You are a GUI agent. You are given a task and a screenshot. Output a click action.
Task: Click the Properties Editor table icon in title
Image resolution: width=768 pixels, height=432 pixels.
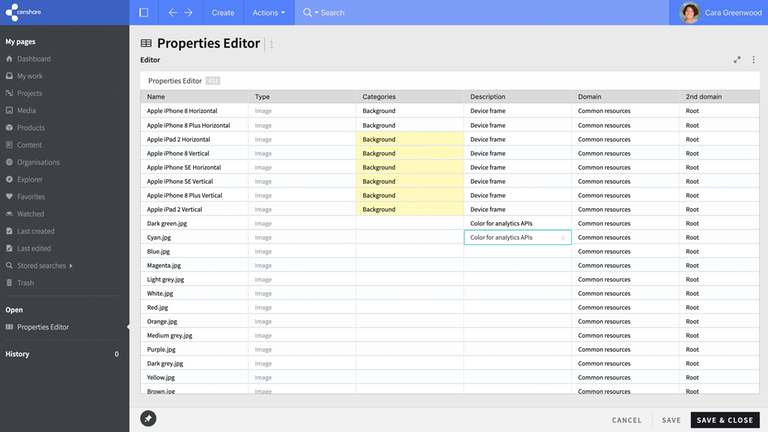(x=146, y=43)
